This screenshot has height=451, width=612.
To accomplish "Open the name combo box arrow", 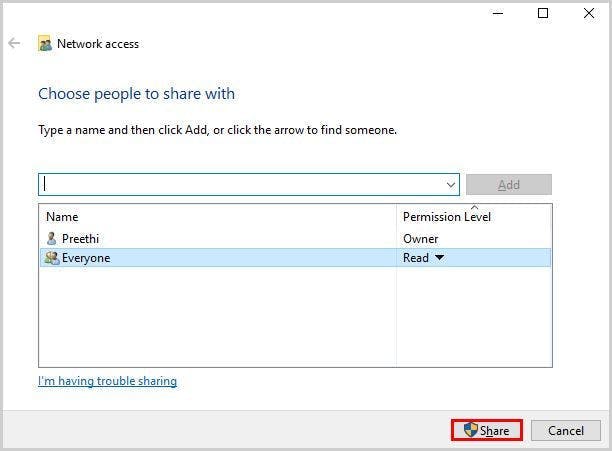I will point(451,185).
